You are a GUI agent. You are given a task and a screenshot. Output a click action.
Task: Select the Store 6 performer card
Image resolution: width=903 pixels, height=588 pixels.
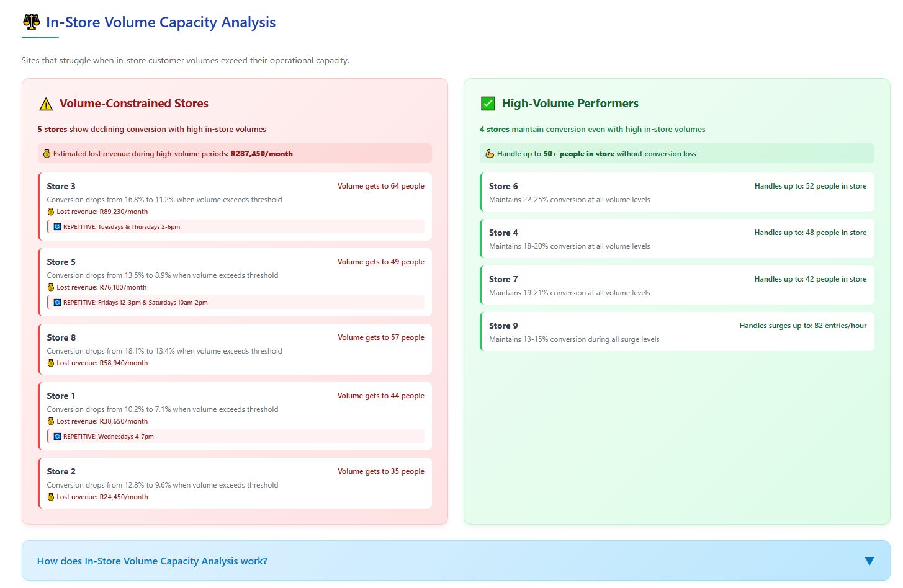tap(676, 192)
